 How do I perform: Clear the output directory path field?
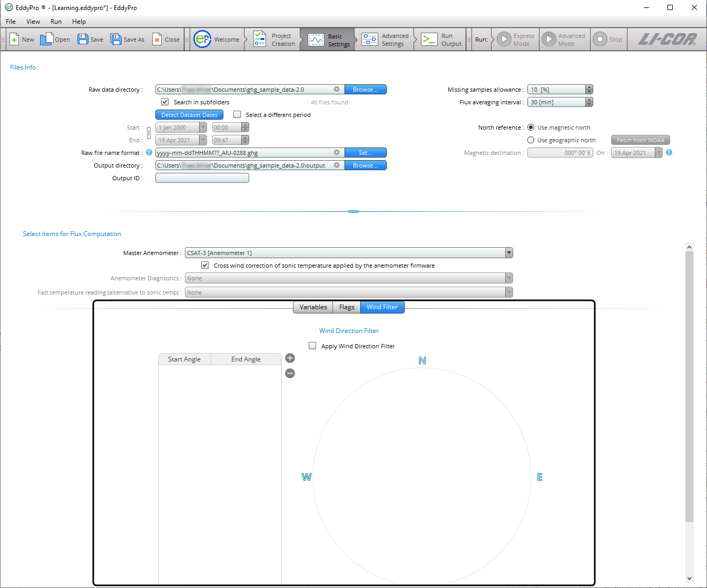(x=337, y=165)
